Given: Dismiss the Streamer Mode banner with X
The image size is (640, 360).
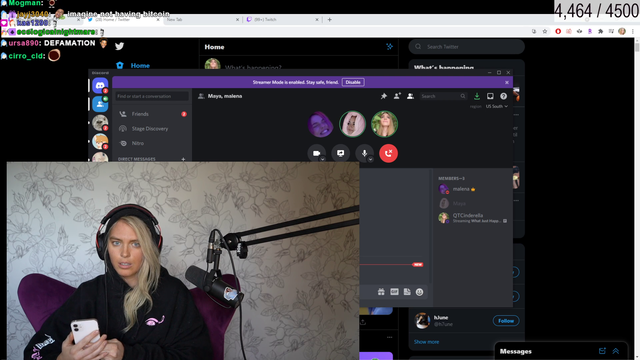Looking at the screenshot, I should click(507, 82).
